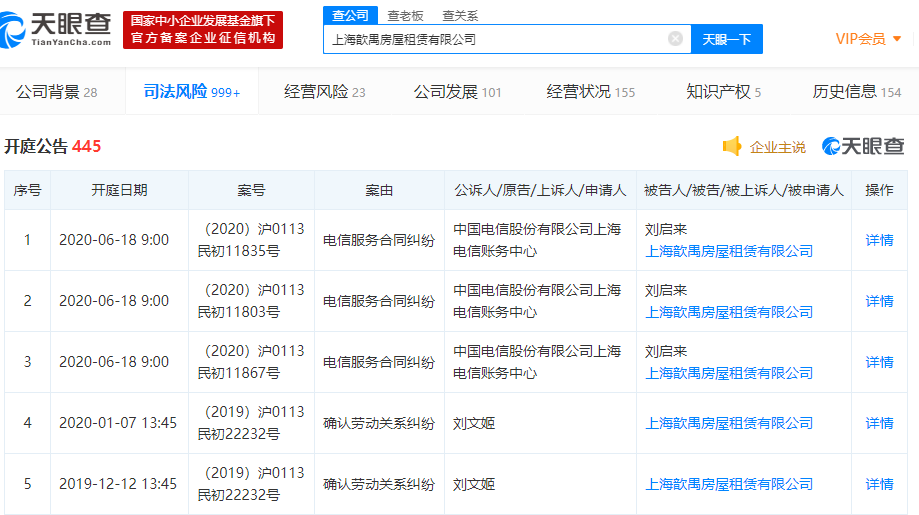Open the VIP会员 dropdown menu
The width and height of the screenshot is (919, 515).
pyautogui.click(x=868, y=39)
